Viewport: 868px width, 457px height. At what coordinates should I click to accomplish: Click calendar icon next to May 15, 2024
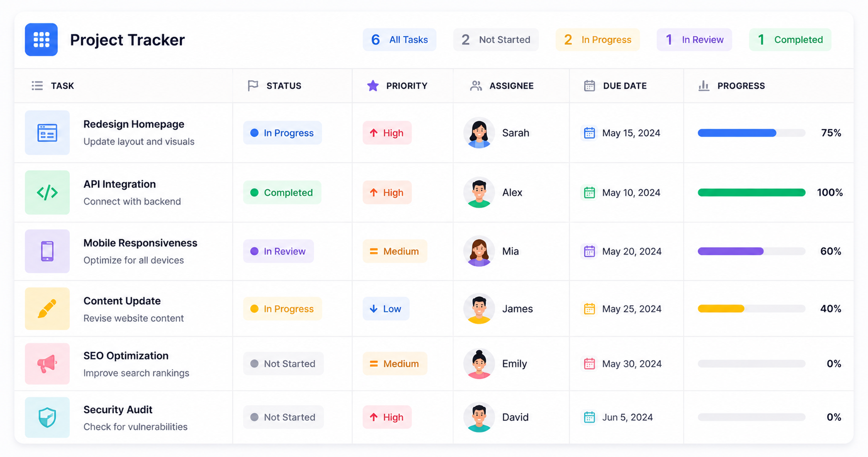pyautogui.click(x=589, y=133)
